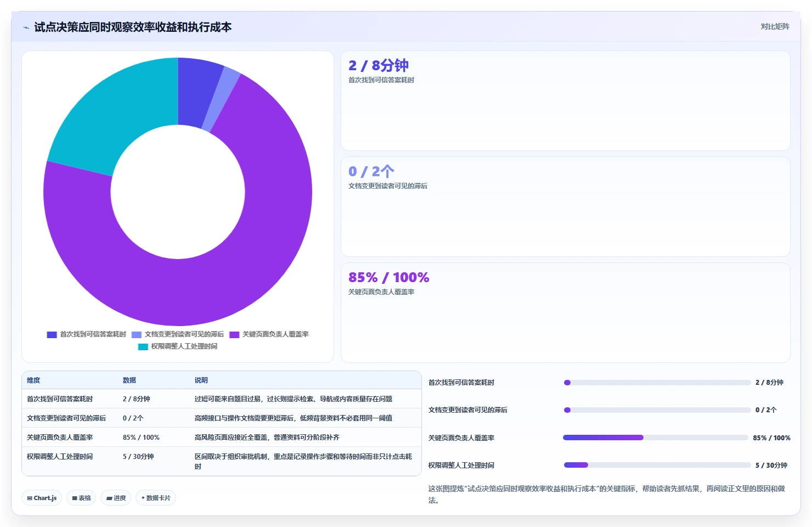812x527 pixels.
Task: Click progress bar for 首次找到可信答案耗时
Action: [x=657, y=383]
